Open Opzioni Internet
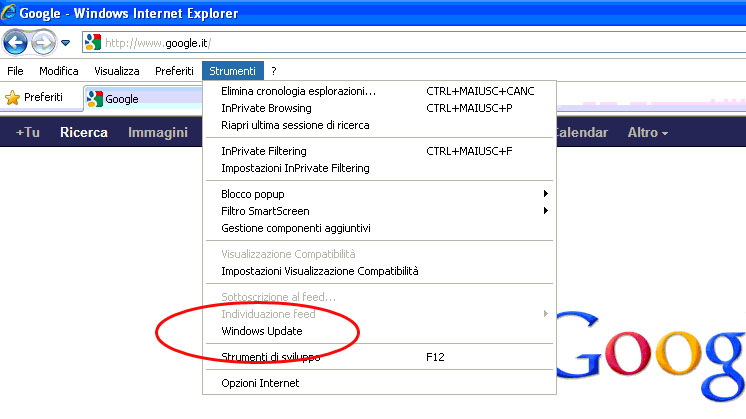746x419 pixels. coord(379,383)
